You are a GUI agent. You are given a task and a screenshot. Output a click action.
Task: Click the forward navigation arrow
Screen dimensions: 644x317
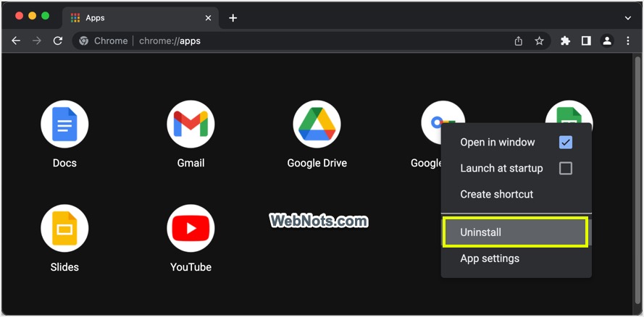(x=37, y=41)
